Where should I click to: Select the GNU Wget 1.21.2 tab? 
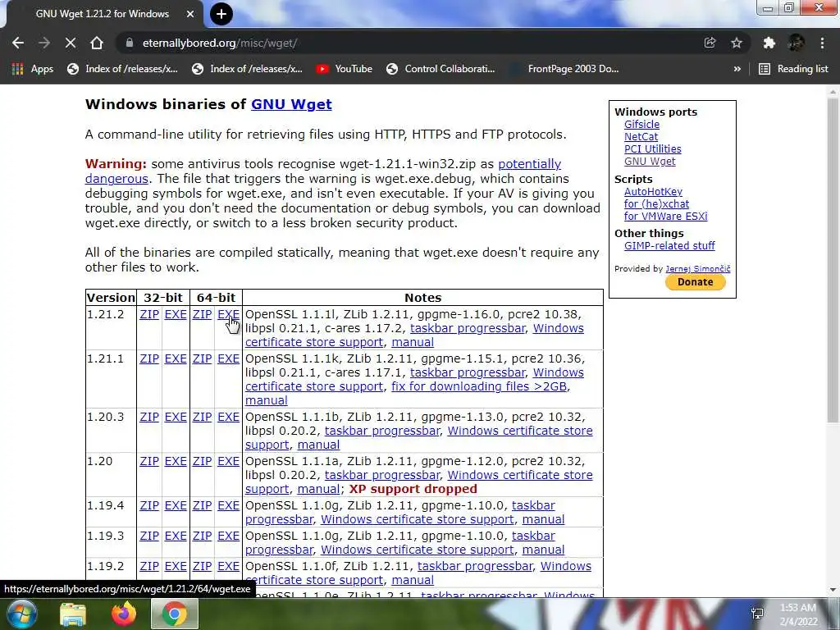103,14
